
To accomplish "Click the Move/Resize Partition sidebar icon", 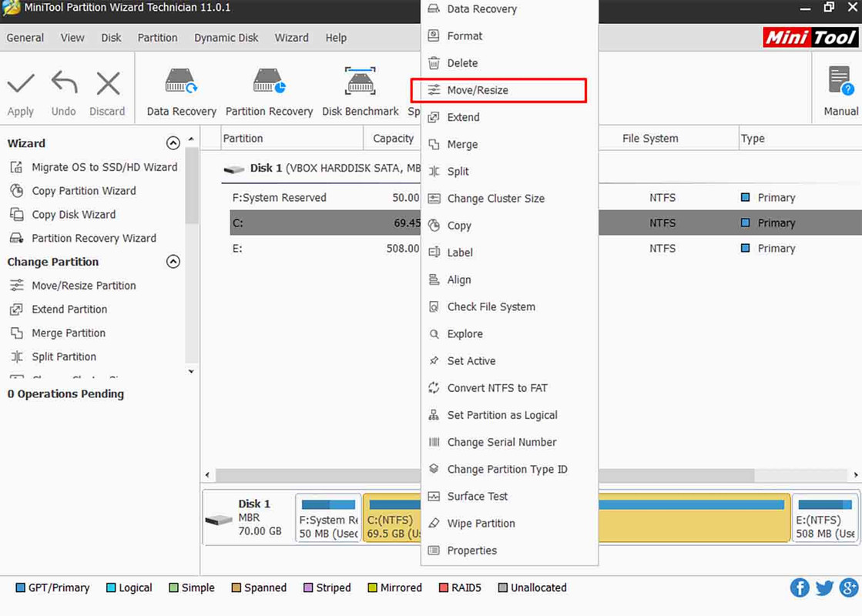I will (17, 285).
